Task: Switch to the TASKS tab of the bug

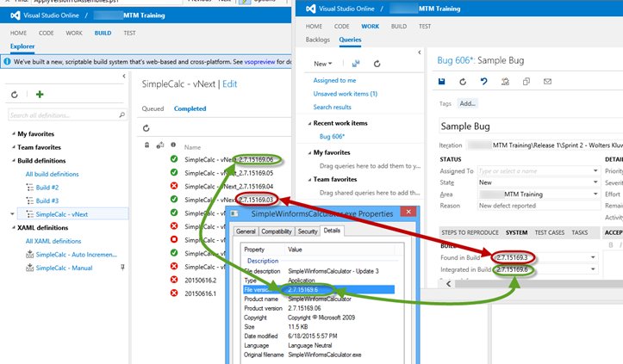Action: tap(580, 232)
